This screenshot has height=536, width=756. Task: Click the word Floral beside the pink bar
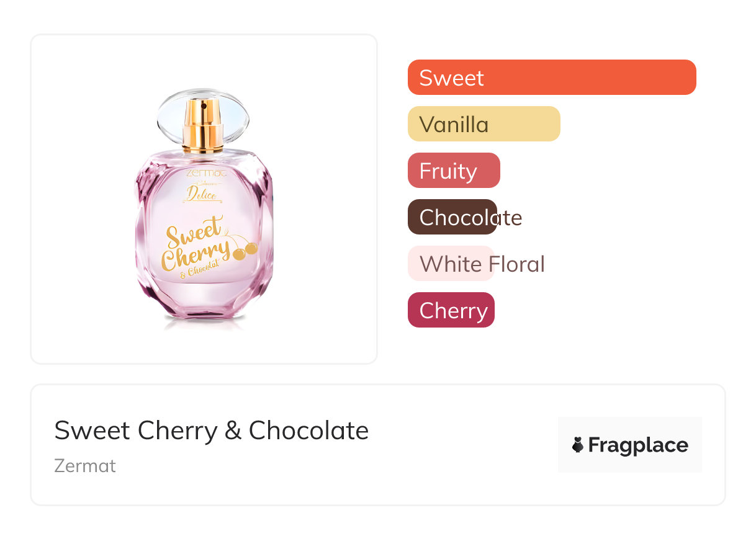pos(517,264)
